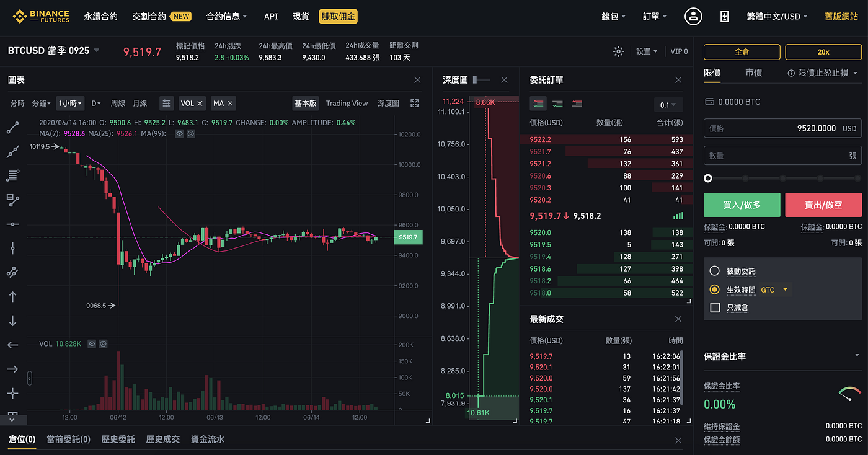This screenshot has height=455, width=868.
Task: Open the gear settings next to VOL
Action: pyautogui.click(x=104, y=343)
